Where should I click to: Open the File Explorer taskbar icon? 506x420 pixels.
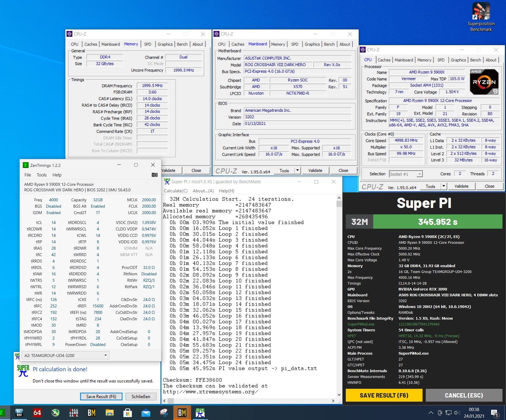pyautogui.click(x=109, y=412)
